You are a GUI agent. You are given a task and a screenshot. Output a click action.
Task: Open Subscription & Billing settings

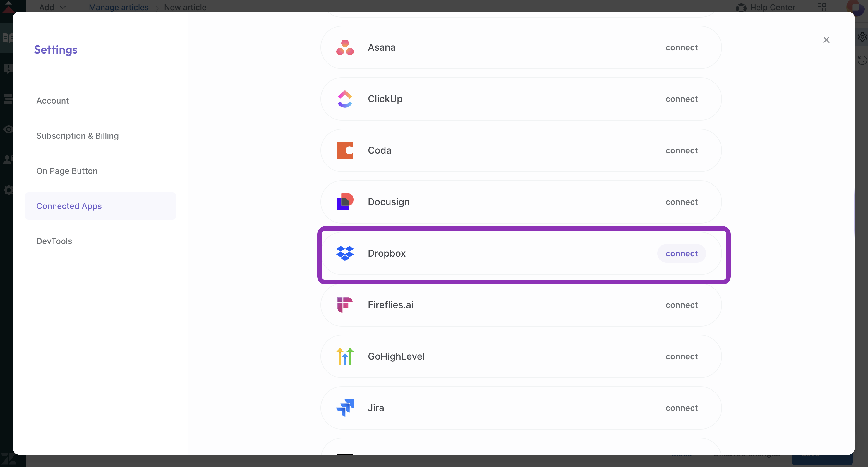100,136
